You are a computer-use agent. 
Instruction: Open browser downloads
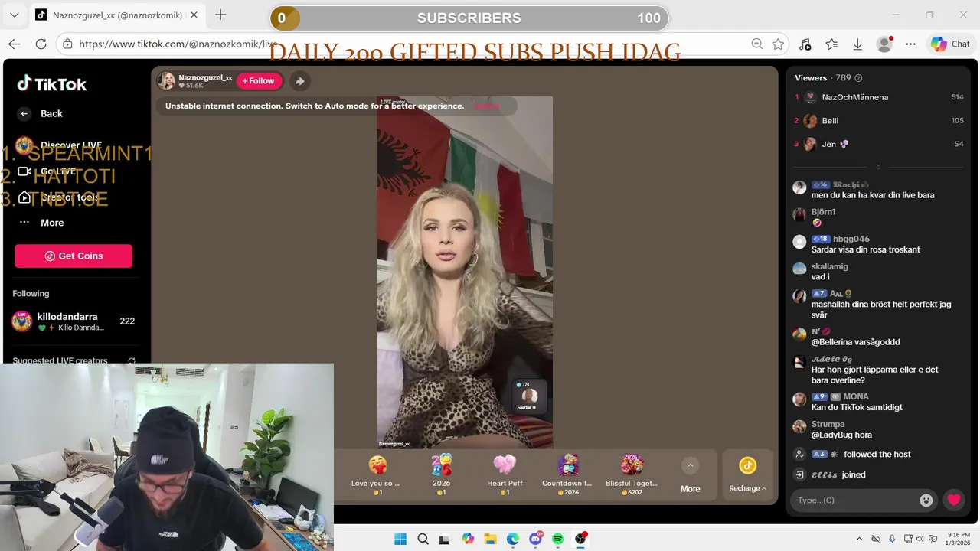tap(857, 44)
